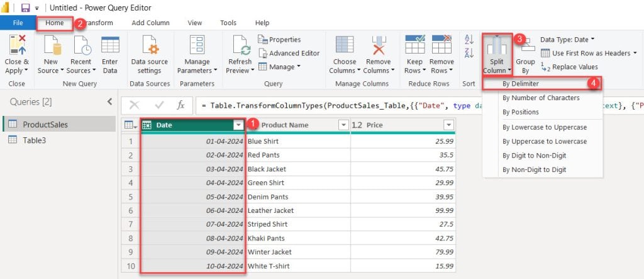Choose By Delimiter from Split Column menu

point(542,84)
